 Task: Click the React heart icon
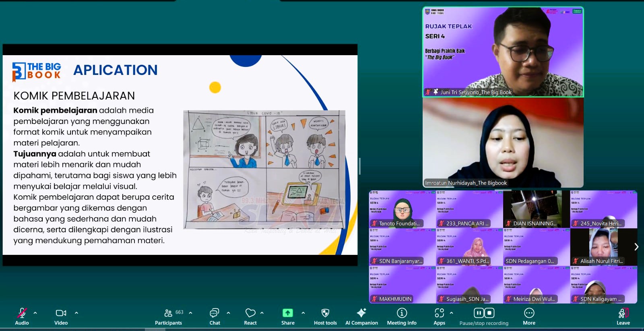click(250, 313)
